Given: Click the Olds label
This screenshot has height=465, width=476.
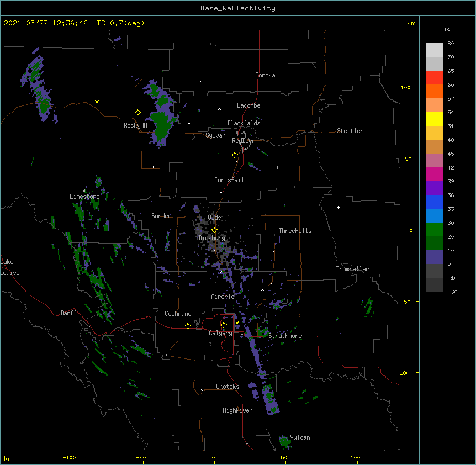Looking at the screenshot, I should 214,218.
